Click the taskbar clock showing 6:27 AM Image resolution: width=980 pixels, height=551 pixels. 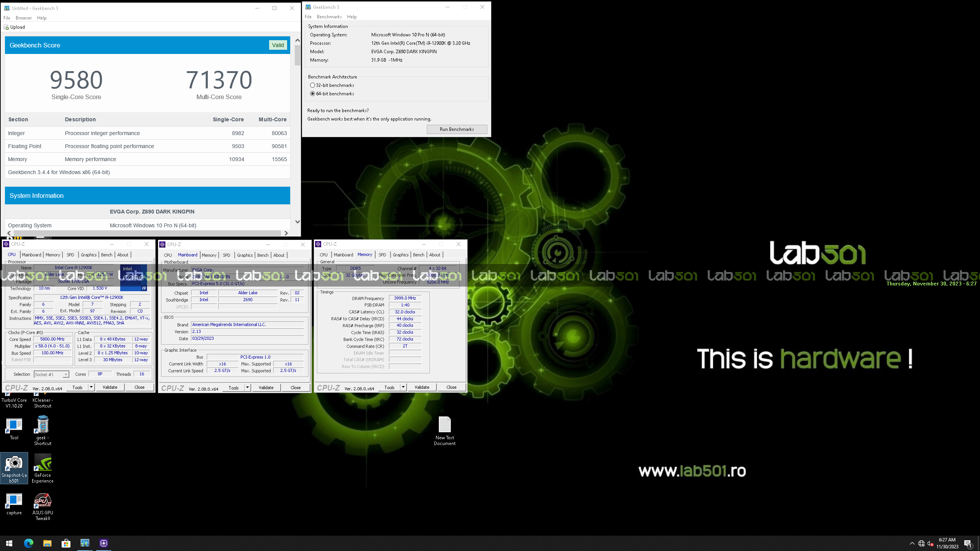pyautogui.click(x=947, y=543)
